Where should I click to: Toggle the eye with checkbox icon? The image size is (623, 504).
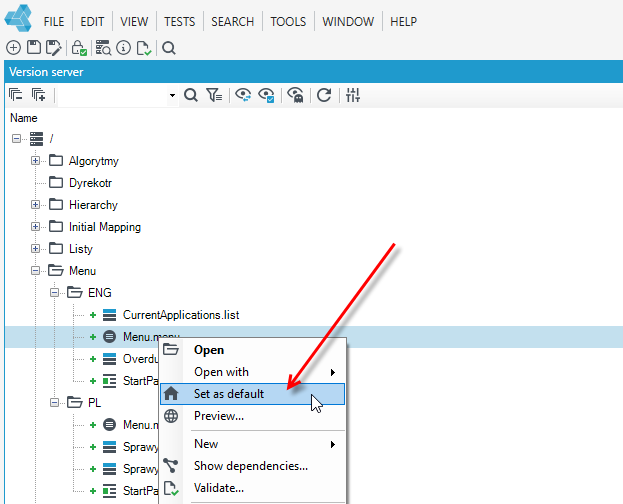(x=266, y=95)
